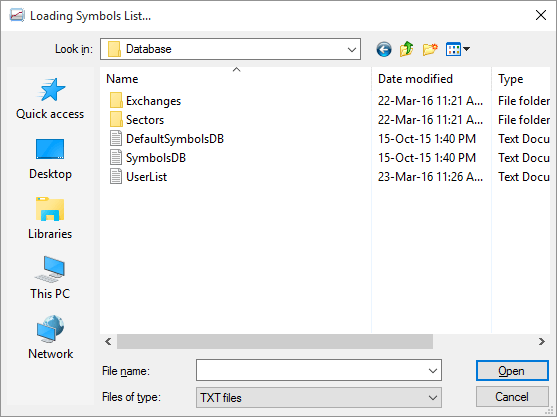
Task: Select This PC in the sidebar
Action: click(x=50, y=278)
